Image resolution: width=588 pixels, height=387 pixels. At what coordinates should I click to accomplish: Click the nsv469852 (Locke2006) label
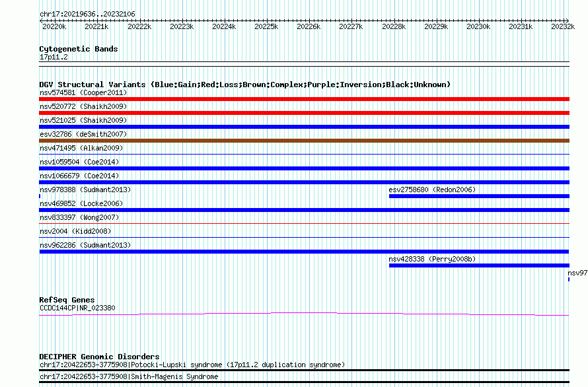(x=81, y=203)
